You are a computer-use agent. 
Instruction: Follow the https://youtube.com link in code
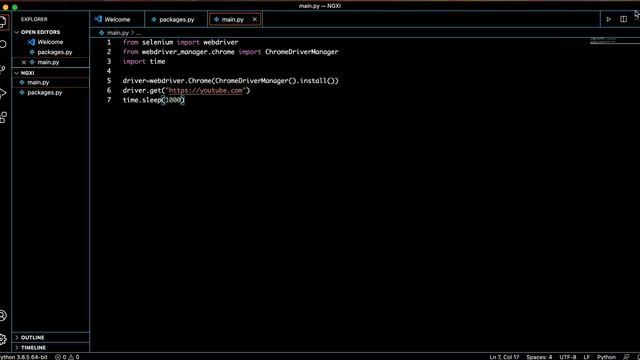[x=205, y=91]
